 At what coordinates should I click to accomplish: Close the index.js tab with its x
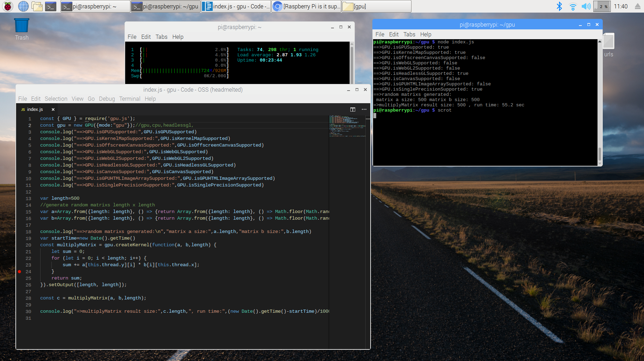[53, 109]
